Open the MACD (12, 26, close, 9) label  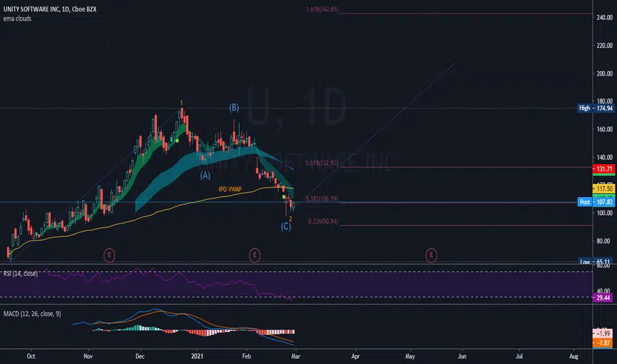point(32,314)
